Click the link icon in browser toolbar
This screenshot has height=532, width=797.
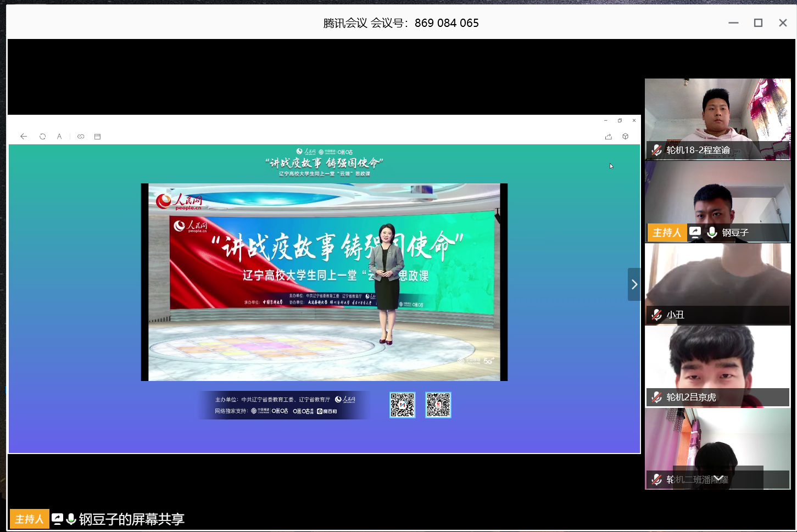pyautogui.click(x=81, y=137)
